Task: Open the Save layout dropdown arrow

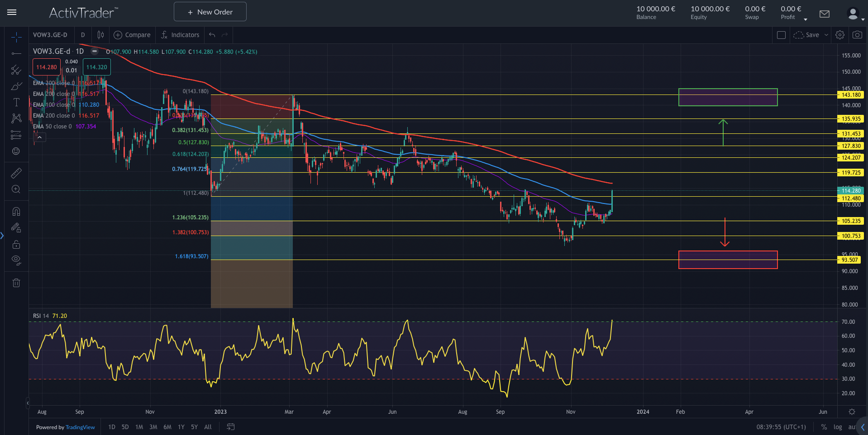Action: (x=826, y=35)
